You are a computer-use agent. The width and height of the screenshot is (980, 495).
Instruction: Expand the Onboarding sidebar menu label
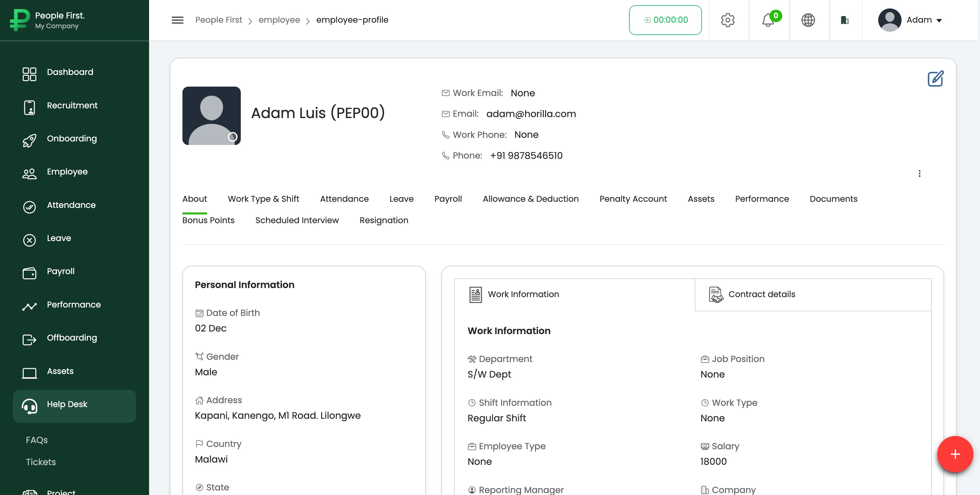[72, 139]
